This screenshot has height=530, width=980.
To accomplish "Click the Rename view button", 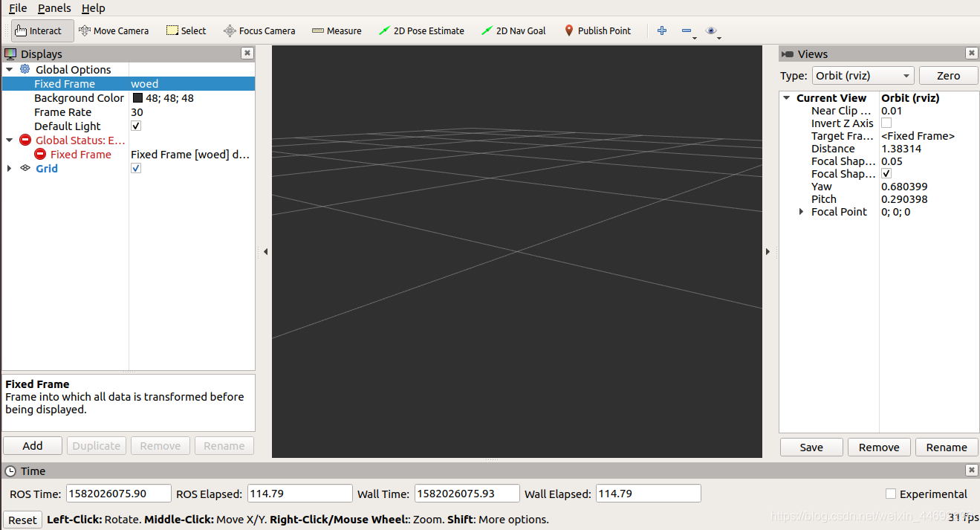I will pos(947,447).
